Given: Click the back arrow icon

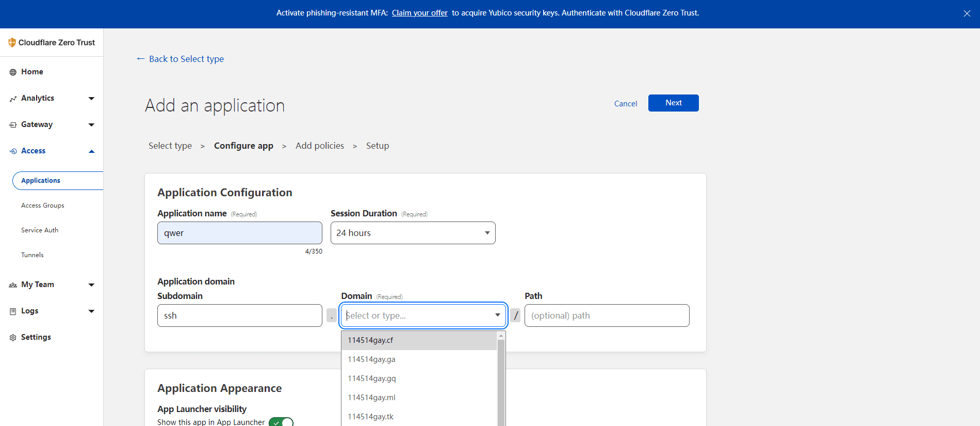Looking at the screenshot, I should pyautogui.click(x=140, y=59).
